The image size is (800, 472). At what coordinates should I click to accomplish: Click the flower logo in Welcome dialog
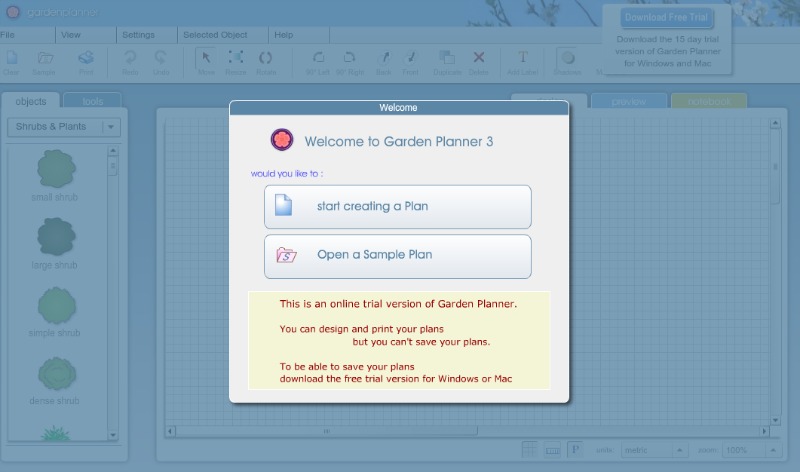coord(282,139)
